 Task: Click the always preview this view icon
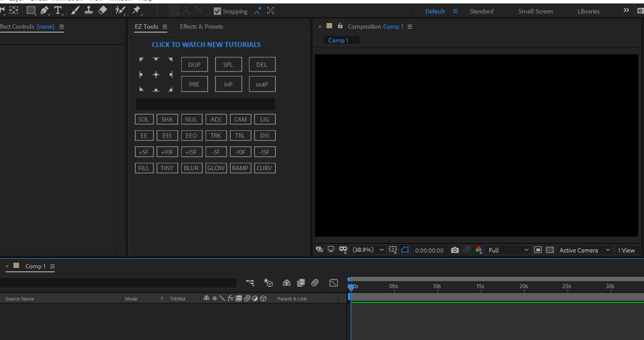(x=319, y=250)
